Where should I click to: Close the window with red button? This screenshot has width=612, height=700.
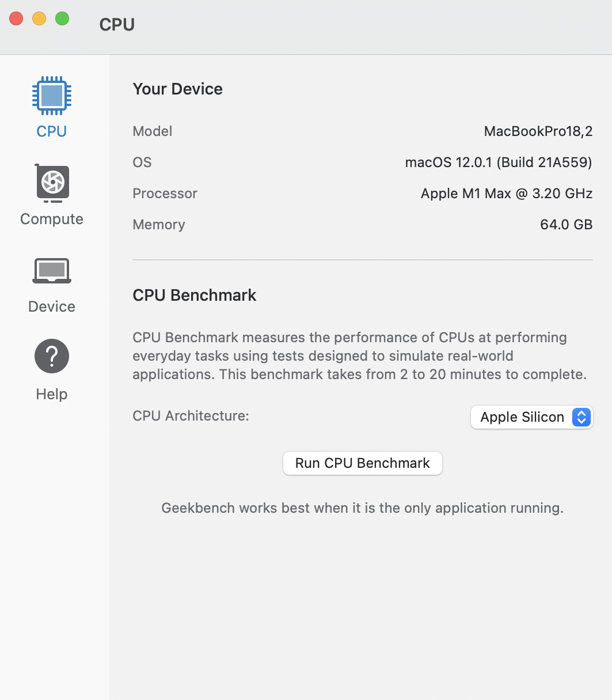(16, 18)
